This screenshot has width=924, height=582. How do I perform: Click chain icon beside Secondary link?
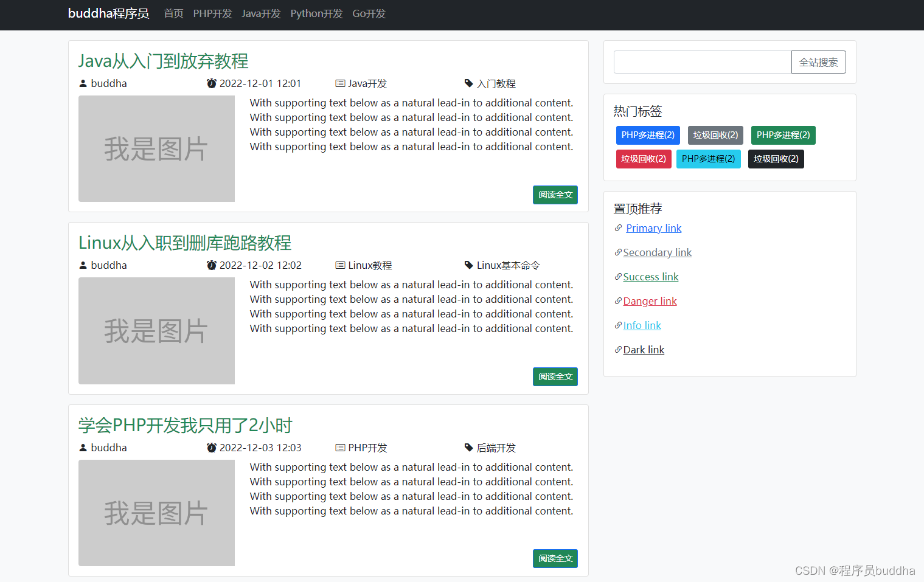pos(618,252)
